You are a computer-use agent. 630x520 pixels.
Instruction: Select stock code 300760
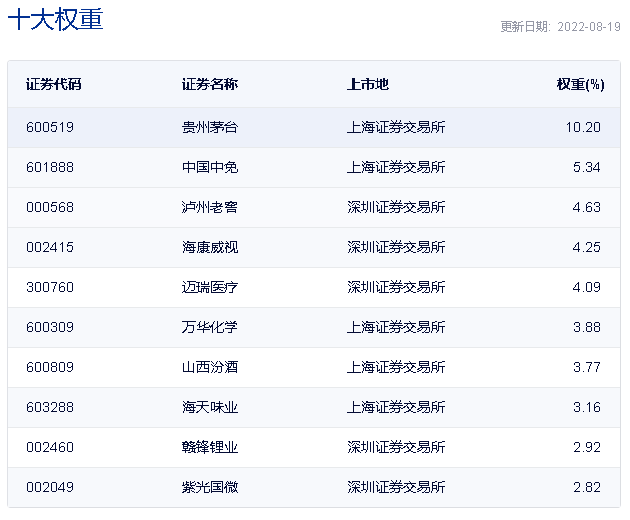click(50, 287)
